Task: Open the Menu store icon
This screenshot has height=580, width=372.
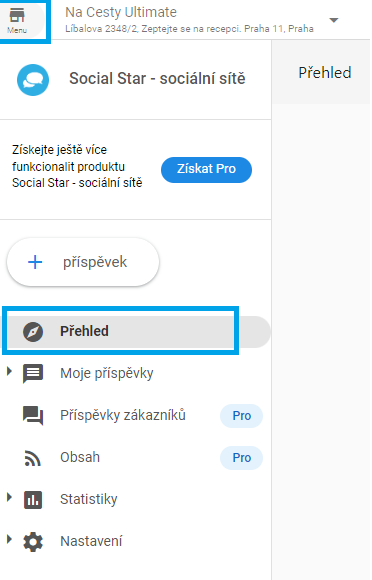Action: 17,16
